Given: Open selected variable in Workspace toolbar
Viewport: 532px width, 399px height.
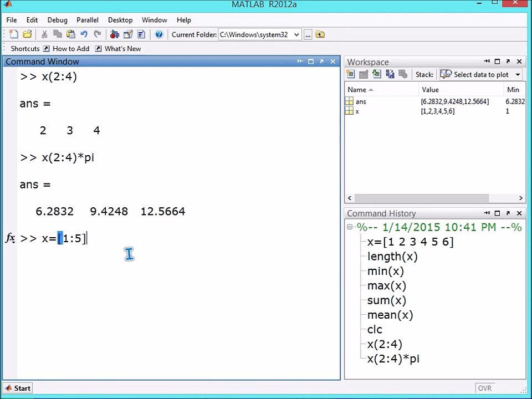Looking at the screenshot, I should tap(364, 74).
